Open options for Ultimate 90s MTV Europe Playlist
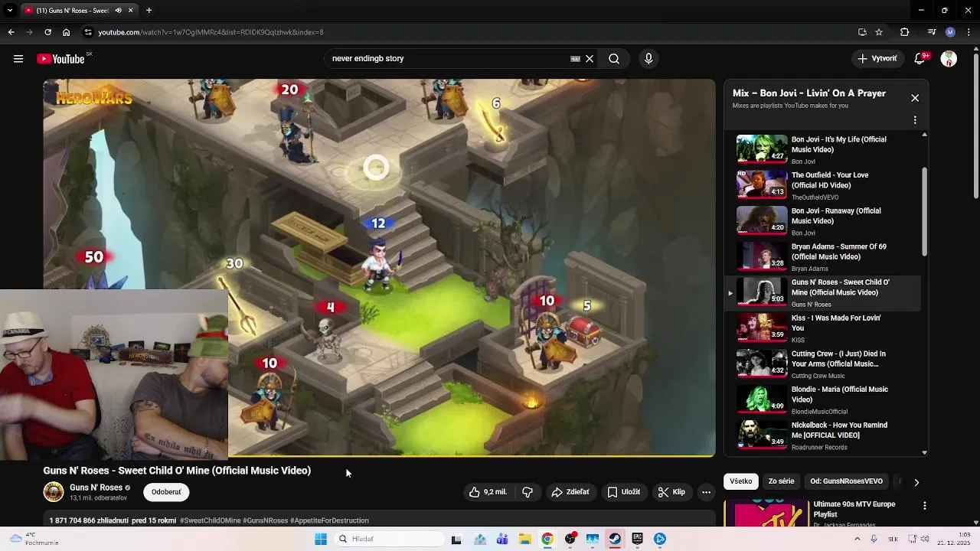This screenshot has width=980, height=551. click(x=925, y=506)
